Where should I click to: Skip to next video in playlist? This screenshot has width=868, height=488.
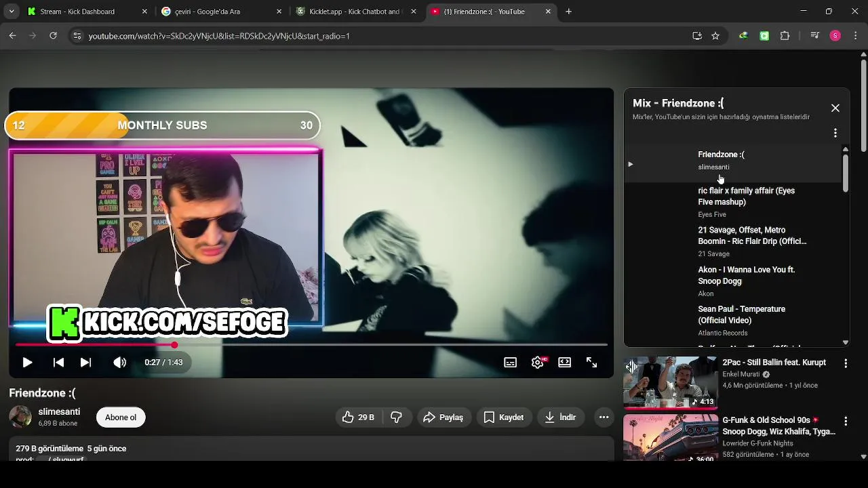point(85,363)
